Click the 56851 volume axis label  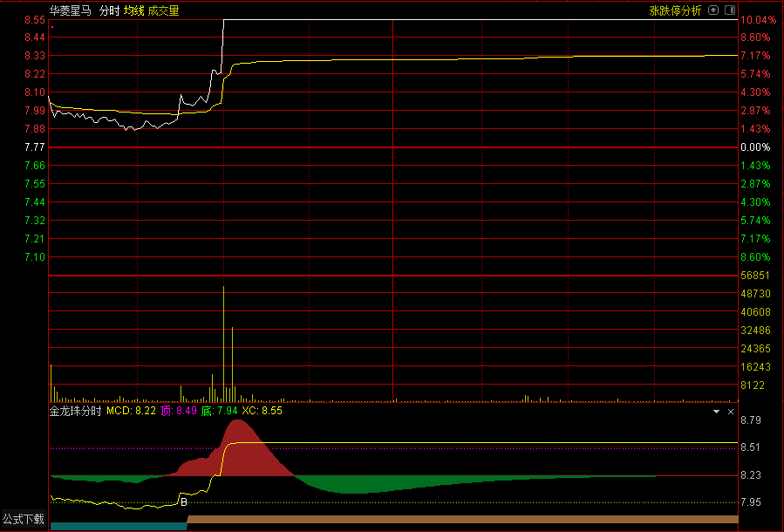click(755, 276)
